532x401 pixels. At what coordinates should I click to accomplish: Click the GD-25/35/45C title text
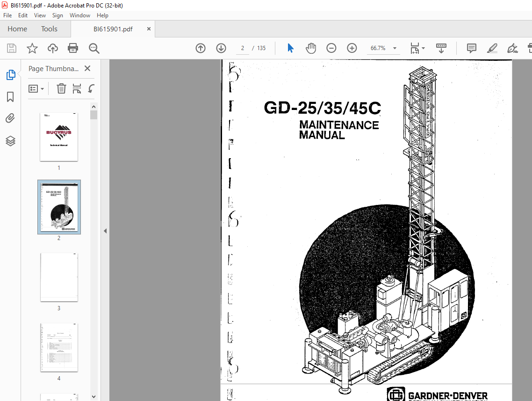pyautogui.click(x=322, y=108)
